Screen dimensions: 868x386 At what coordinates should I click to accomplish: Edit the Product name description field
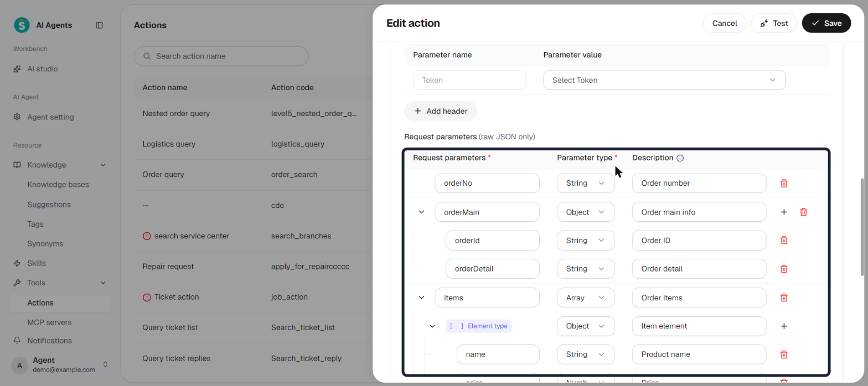(699, 354)
